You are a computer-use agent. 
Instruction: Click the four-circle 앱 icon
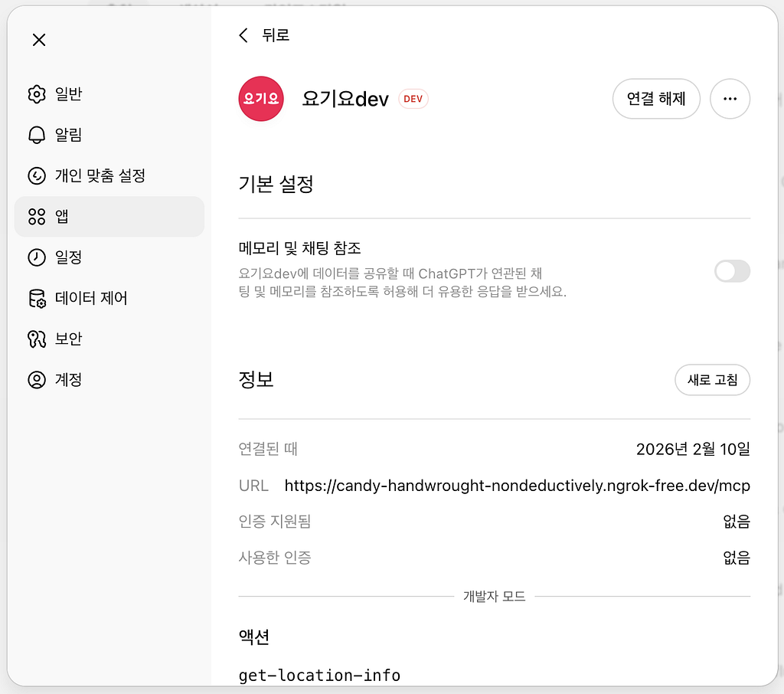pos(37,217)
